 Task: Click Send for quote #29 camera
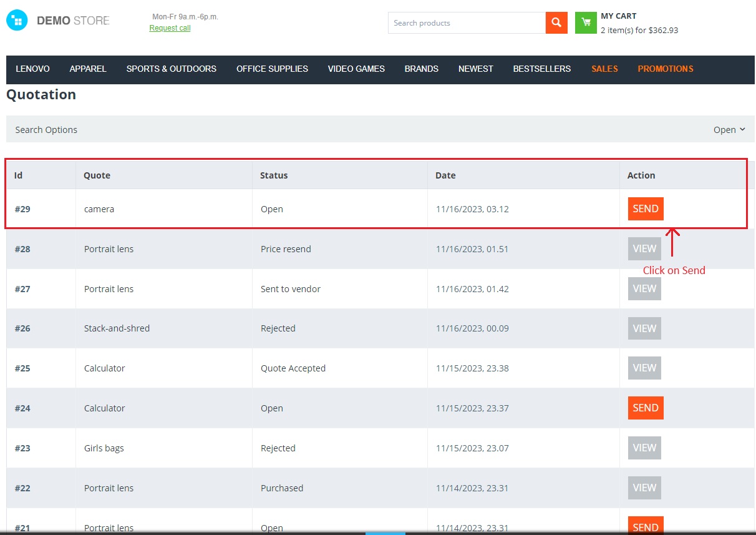click(646, 209)
